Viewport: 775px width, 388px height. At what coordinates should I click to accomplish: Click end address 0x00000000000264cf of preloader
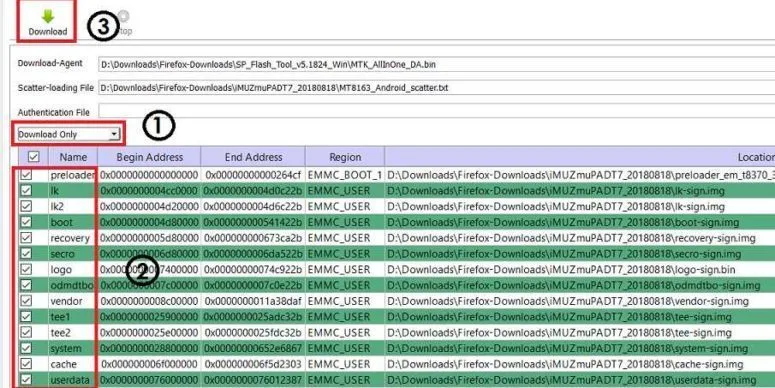tap(253, 175)
